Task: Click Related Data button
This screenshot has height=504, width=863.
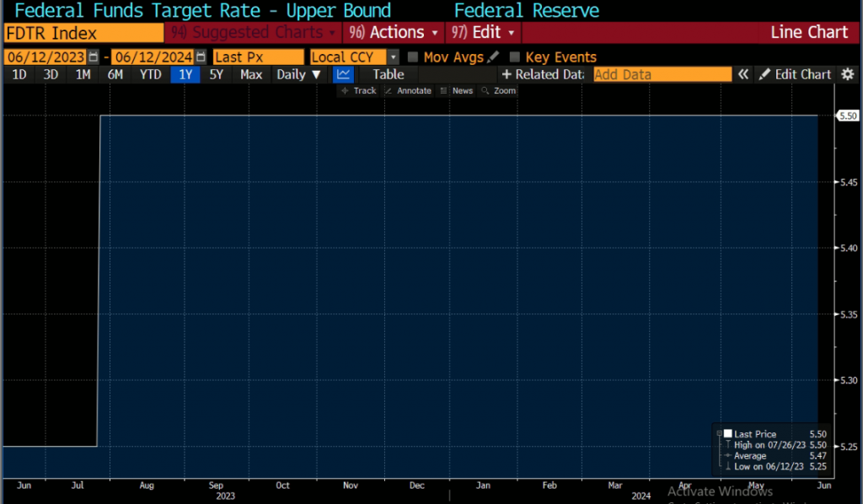Action: click(x=543, y=74)
